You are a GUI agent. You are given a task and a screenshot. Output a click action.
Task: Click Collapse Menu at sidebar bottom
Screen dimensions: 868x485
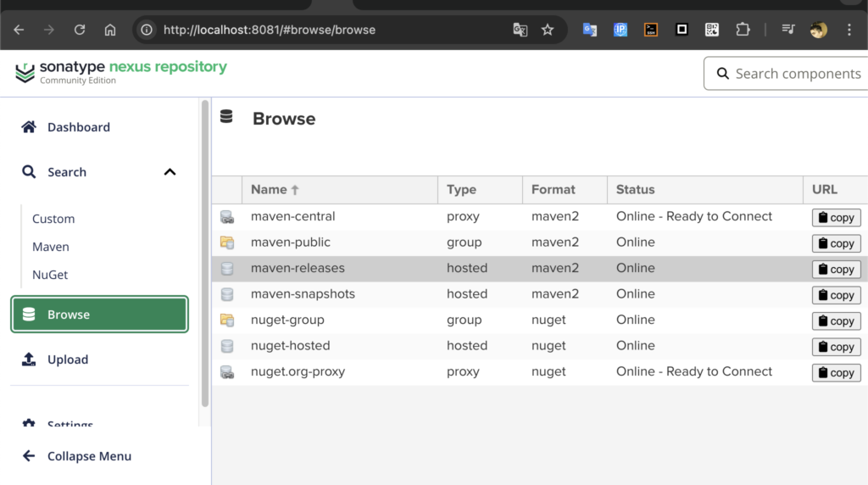pyautogui.click(x=89, y=456)
